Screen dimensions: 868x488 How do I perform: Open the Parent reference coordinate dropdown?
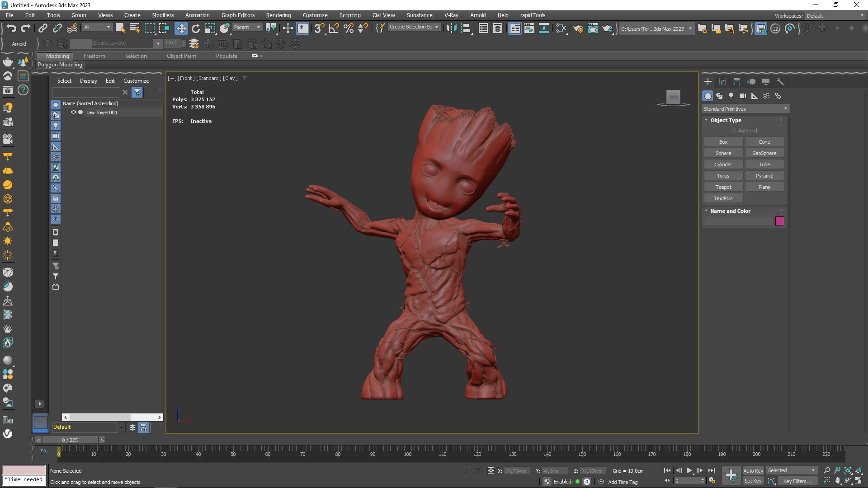pyautogui.click(x=247, y=28)
